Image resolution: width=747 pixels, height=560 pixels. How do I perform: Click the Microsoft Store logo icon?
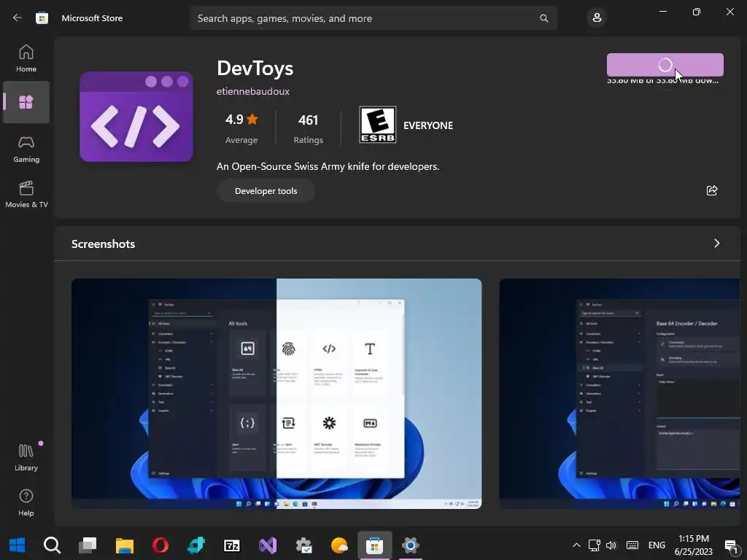[42, 18]
